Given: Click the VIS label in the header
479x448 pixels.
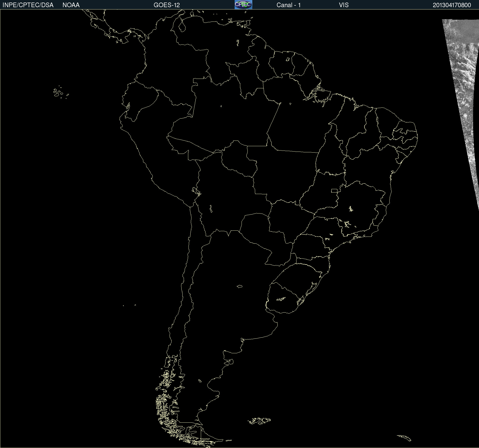Looking at the screenshot, I should click(344, 5).
